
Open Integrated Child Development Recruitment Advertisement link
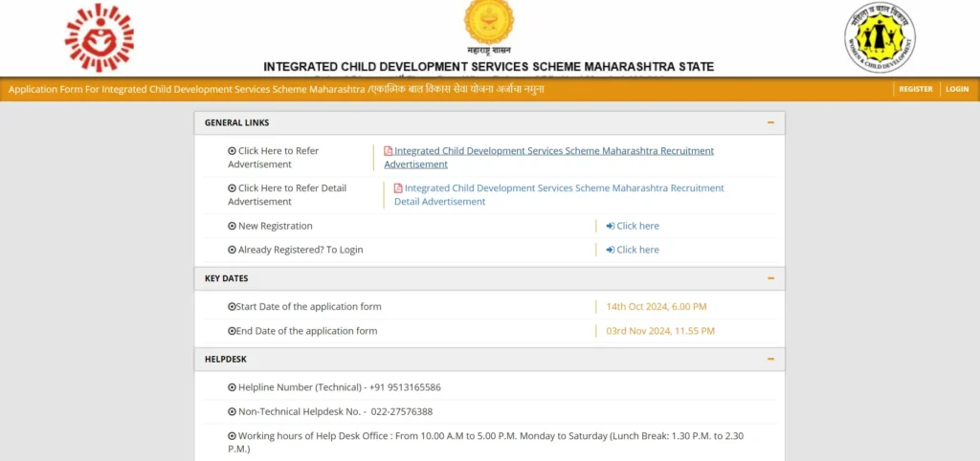click(x=553, y=151)
